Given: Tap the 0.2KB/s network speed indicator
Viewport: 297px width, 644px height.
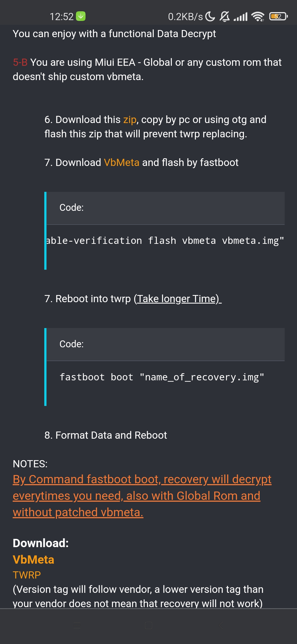Looking at the screenshot, I should (185, 17).
